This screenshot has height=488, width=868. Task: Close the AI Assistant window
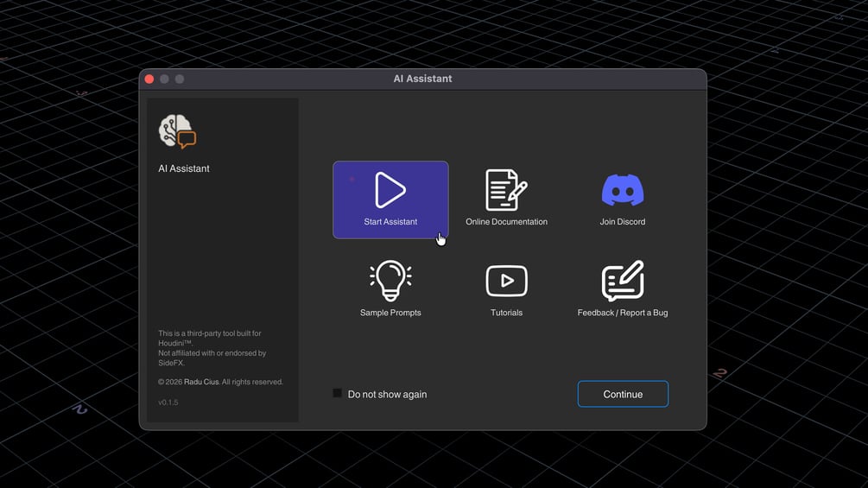pos(149,79)
